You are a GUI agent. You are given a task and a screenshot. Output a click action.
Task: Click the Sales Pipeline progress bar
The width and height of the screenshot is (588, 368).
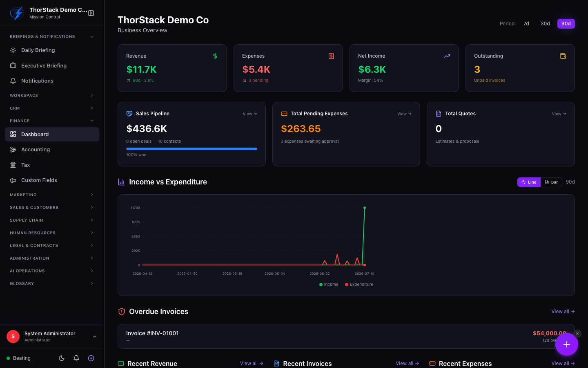[x=192, y=149]
